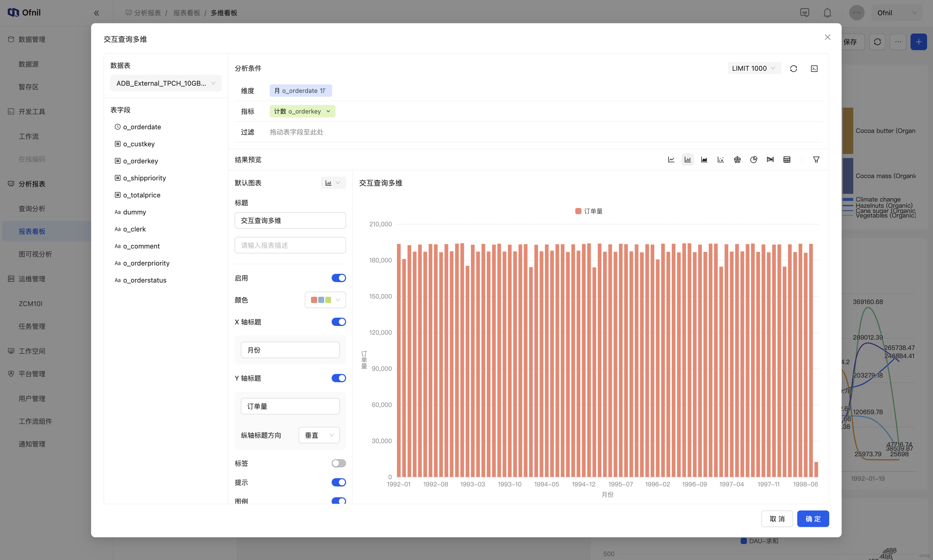
Task: Toggle the 提示 switch
Action: click(339, 482)
